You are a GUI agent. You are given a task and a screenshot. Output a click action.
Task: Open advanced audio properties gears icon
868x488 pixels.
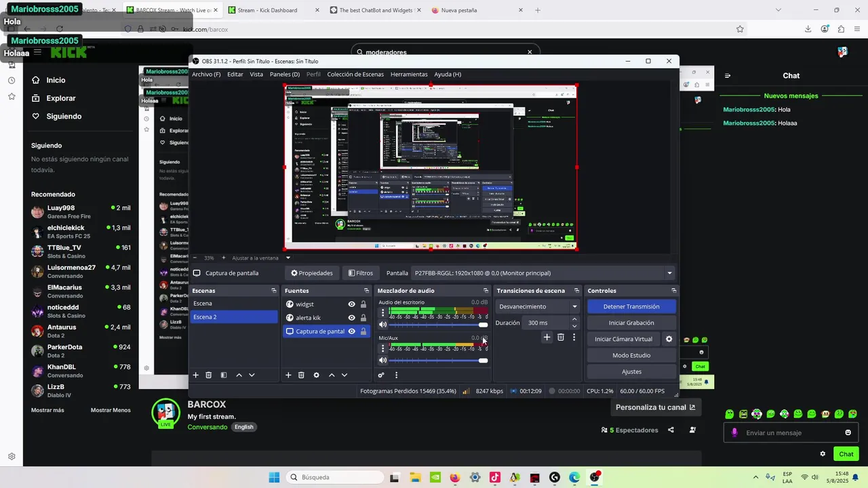coord(381,375)
